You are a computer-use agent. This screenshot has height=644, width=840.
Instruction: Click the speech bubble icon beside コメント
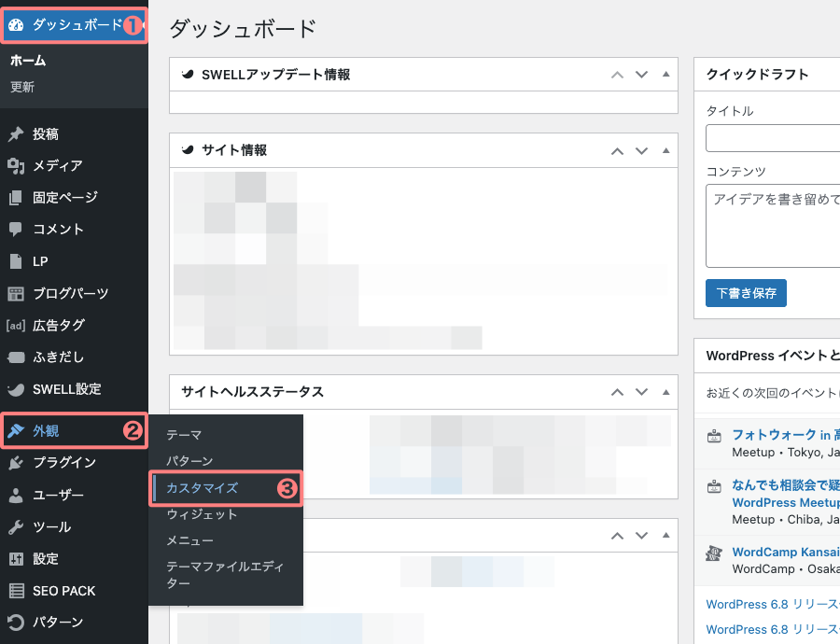tap(16, 230)
